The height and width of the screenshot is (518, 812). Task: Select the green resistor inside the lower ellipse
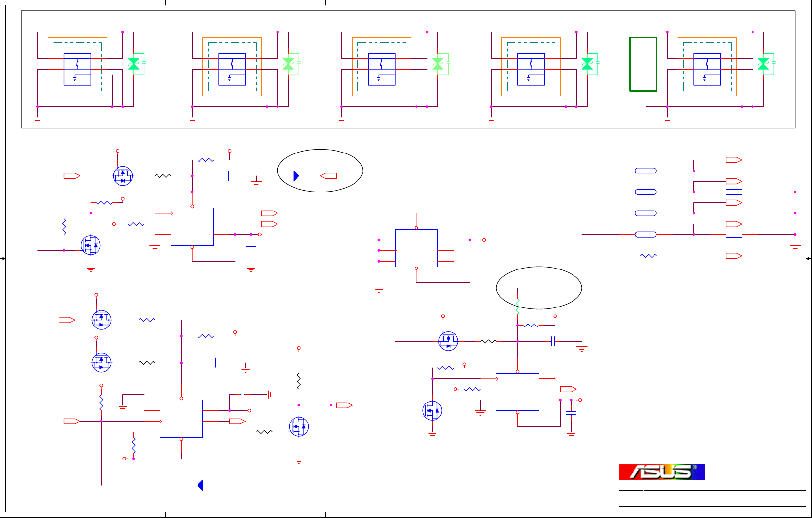tap(517, 307)
